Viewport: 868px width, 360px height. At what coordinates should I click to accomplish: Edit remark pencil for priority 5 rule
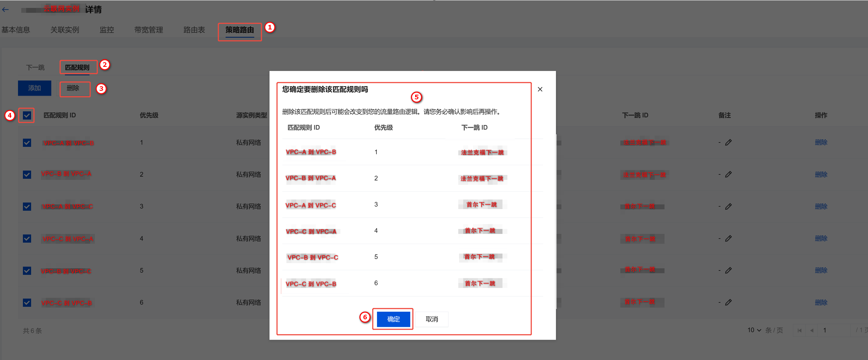point(728,270)
